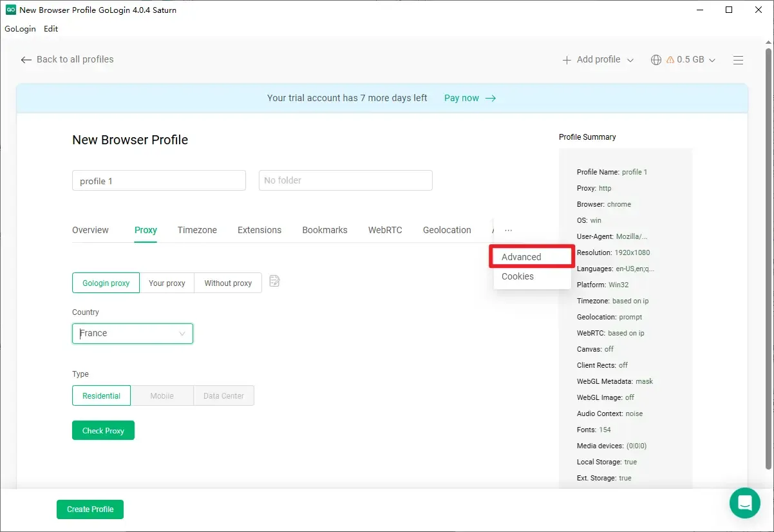Open the hamburger menu at top right
The width and height of the screenshot is (774, 532).
click(738, 59)
